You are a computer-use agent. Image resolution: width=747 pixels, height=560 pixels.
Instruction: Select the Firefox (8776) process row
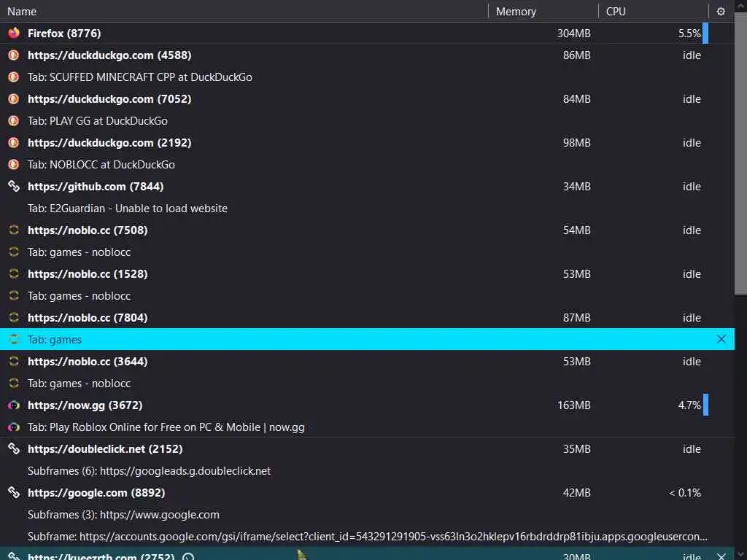coord(368,33)
